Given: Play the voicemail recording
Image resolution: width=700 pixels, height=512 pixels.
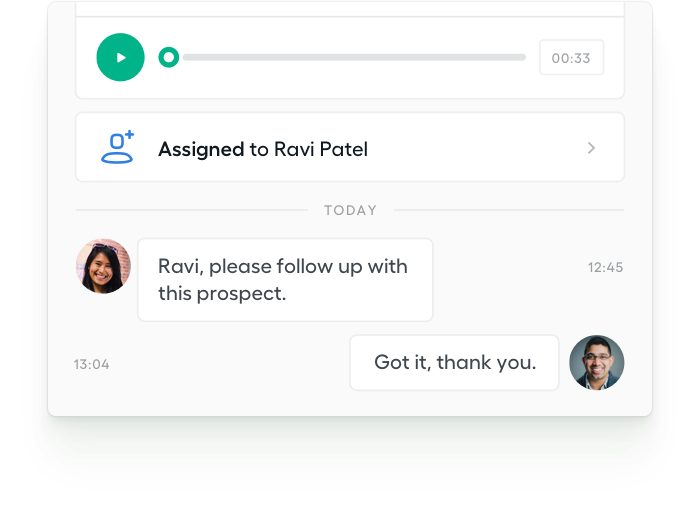Looking at the screenshot, I should coord(121,57).
